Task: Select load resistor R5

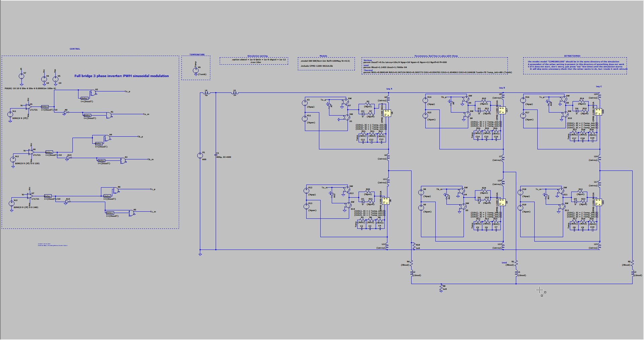Action: coord(632,263)
